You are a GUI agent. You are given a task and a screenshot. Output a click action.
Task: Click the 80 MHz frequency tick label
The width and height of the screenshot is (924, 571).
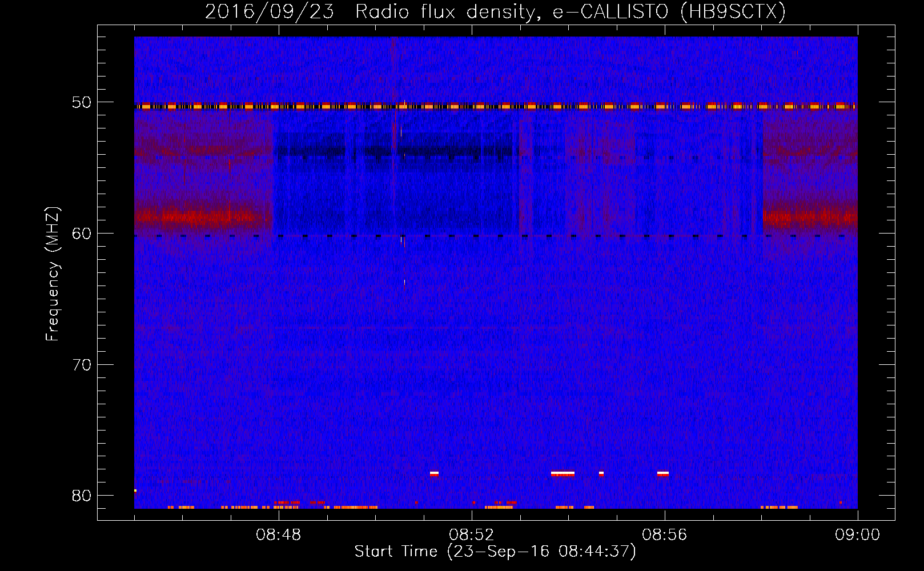coord(81,496)
